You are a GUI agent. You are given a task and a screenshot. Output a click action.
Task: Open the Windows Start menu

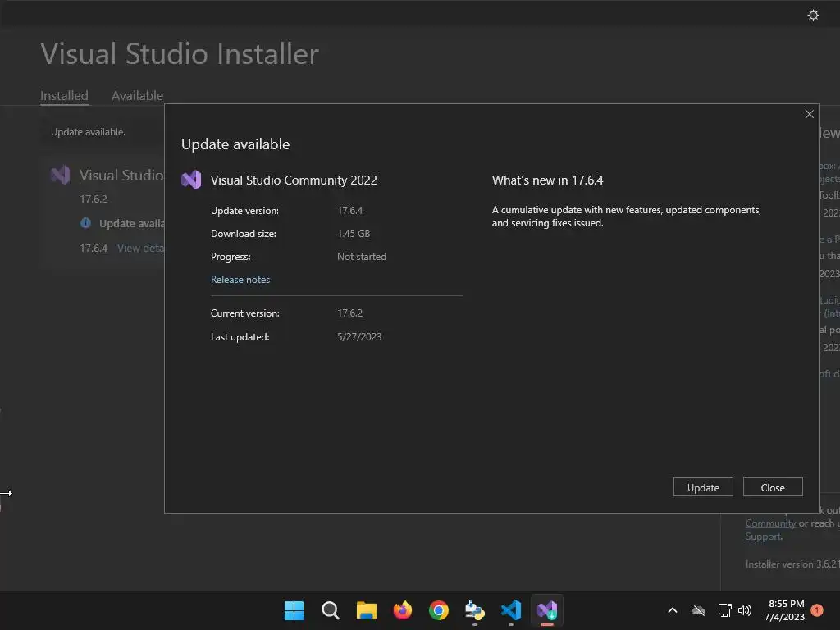[294, 610]
